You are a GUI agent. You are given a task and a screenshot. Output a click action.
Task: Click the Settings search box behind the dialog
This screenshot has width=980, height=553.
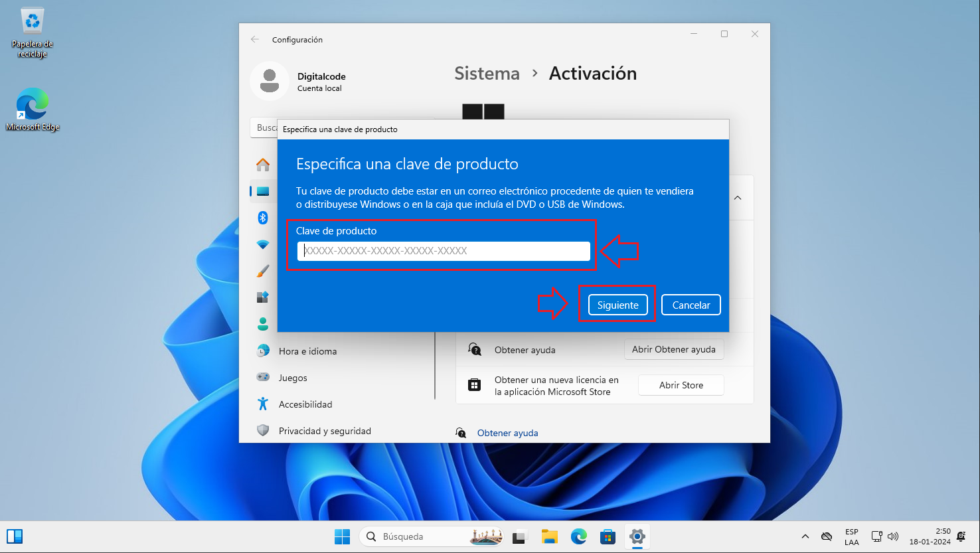[x=264, y=127]
